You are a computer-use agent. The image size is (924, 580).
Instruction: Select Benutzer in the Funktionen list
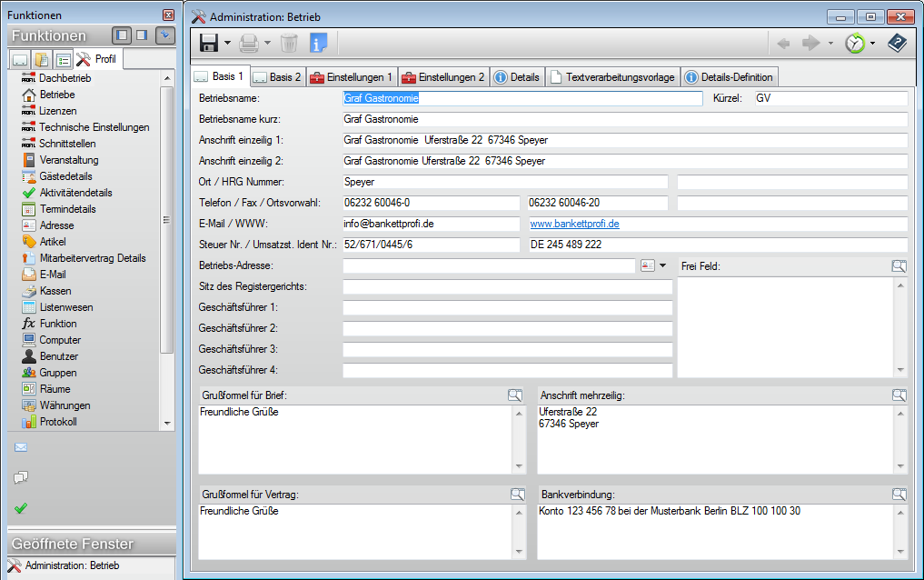pyautogui.click(x=58, y=356)
